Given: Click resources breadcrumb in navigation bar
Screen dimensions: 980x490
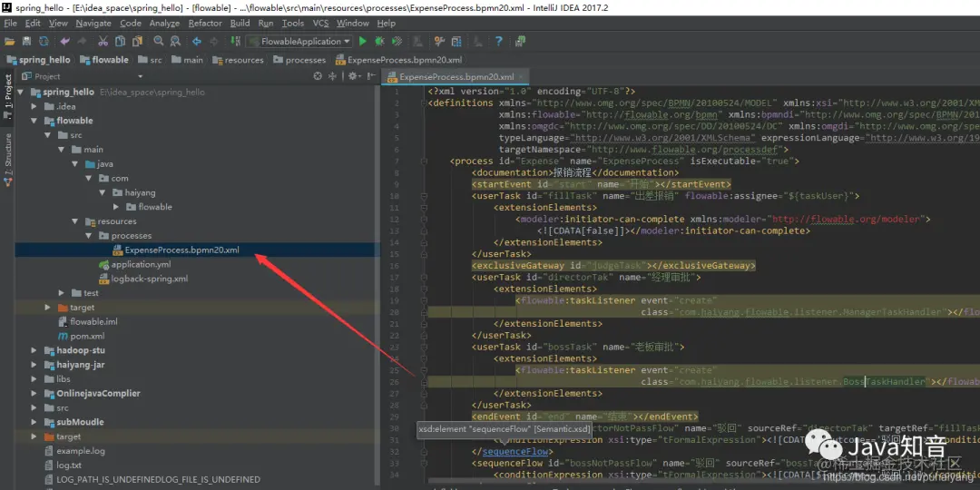Looking at the screenshot, I should (238, 60).
